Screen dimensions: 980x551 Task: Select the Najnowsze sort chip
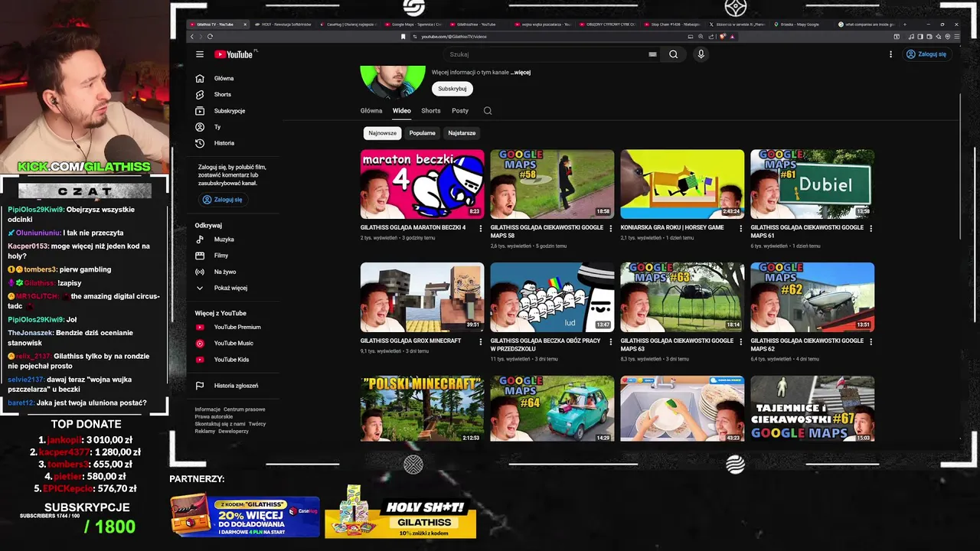382,133
